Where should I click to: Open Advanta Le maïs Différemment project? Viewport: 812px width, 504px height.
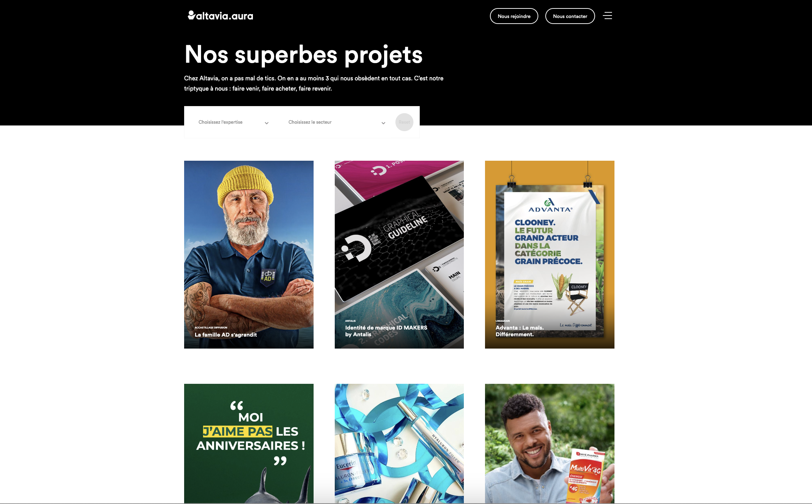coord(550,254)
